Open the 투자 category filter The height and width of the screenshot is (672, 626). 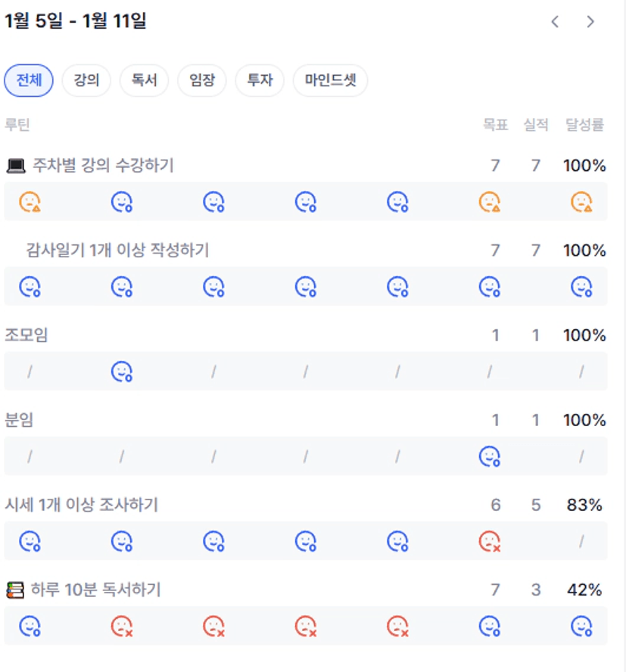coord(259,80)
